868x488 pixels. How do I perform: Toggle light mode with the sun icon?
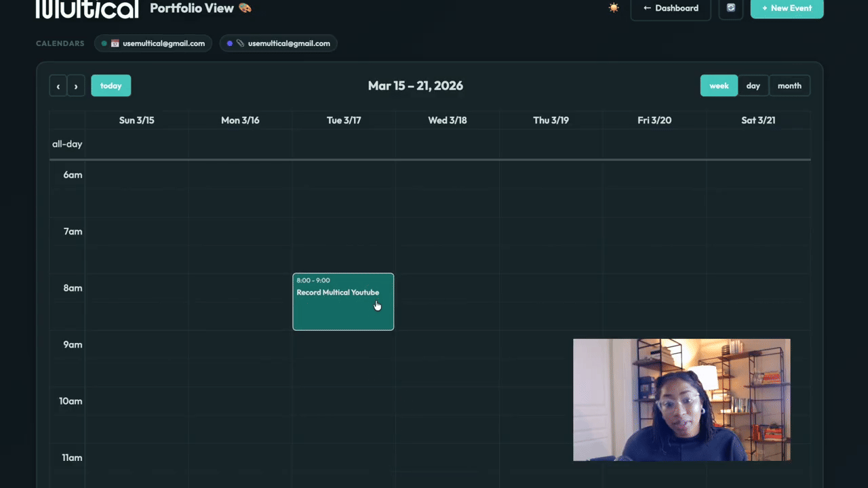coord(614,7)
